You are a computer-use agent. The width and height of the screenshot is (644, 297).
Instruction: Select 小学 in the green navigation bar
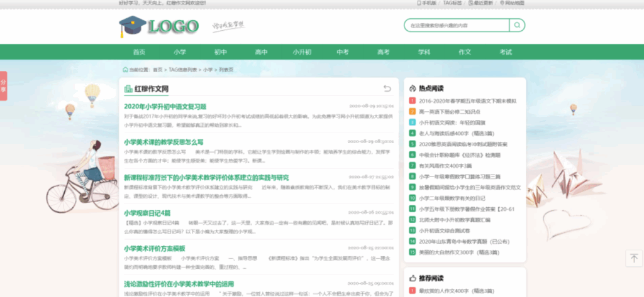pos(179,52)
